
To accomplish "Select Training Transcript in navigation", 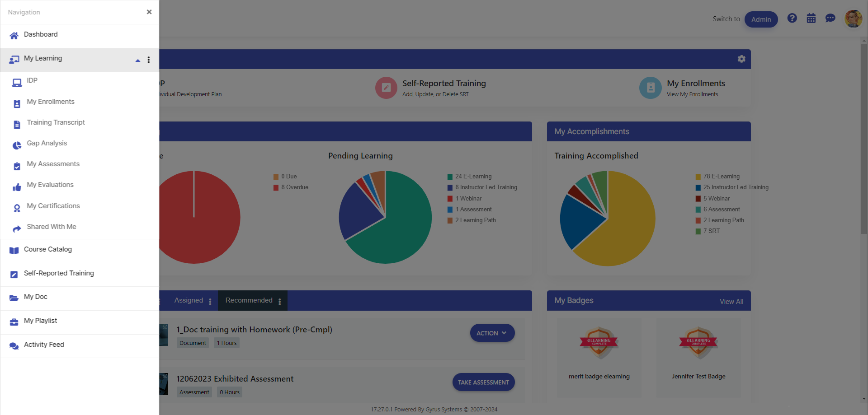I will coord(56,122).
